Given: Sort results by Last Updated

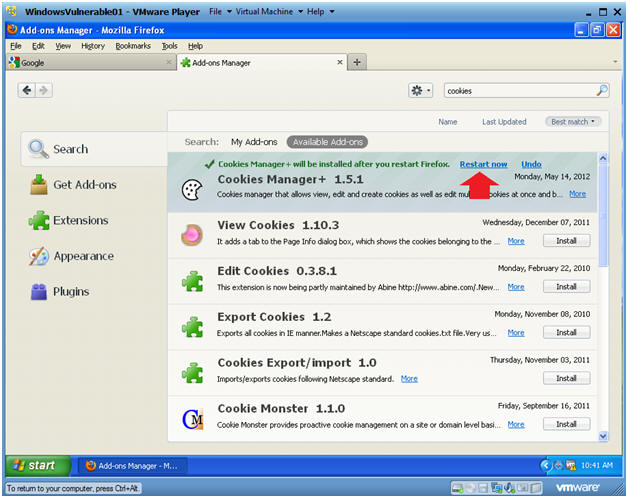Looking at the screenshot, I should (504, 122).
